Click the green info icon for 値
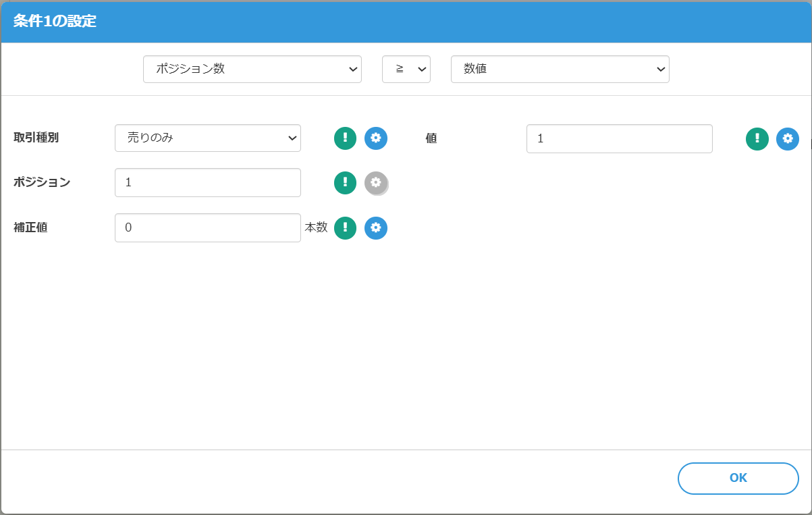Viewport: 812px width, 515px height. point(757,138)
